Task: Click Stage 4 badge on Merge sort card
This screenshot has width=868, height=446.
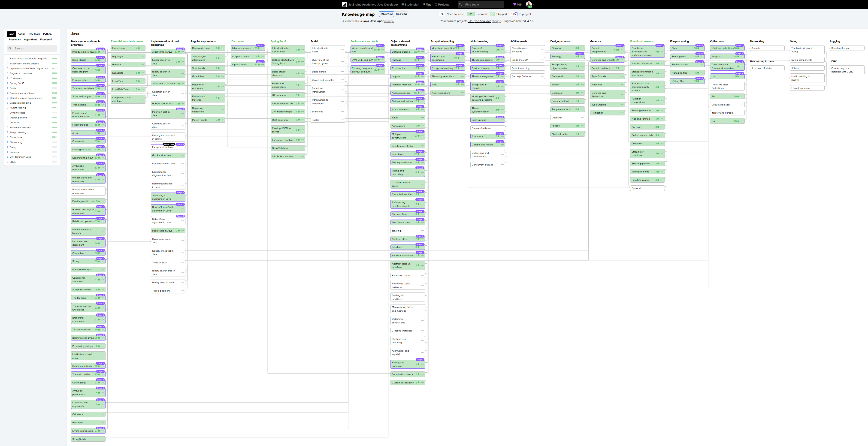Action: (180, 144)
